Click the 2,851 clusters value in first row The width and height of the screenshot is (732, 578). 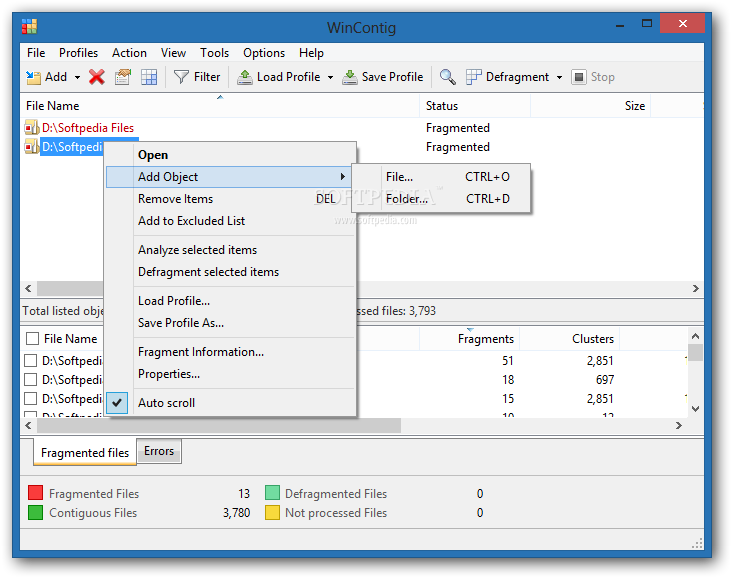click(x=600, y=361)
